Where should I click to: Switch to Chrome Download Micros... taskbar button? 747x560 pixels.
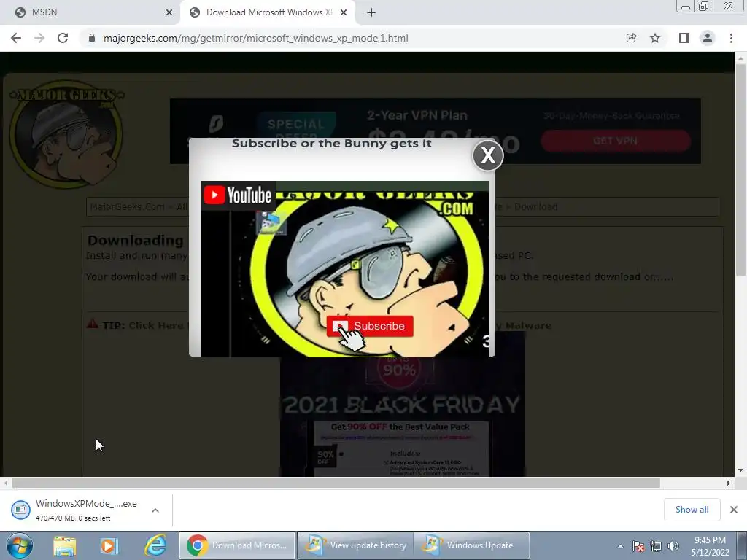(x=237, y=545)
